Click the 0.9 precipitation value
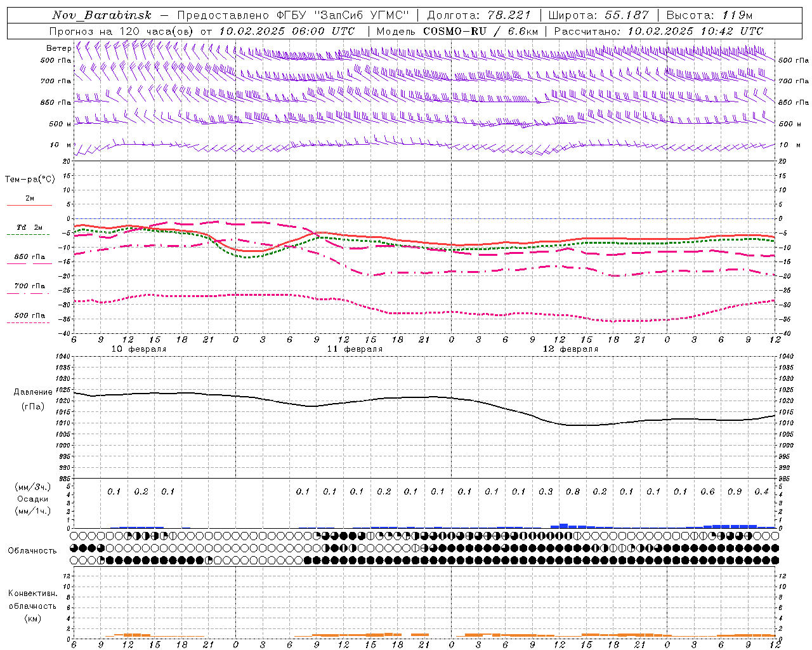Image resolution: width=812 pixels, height=650 pixels. 735,491
